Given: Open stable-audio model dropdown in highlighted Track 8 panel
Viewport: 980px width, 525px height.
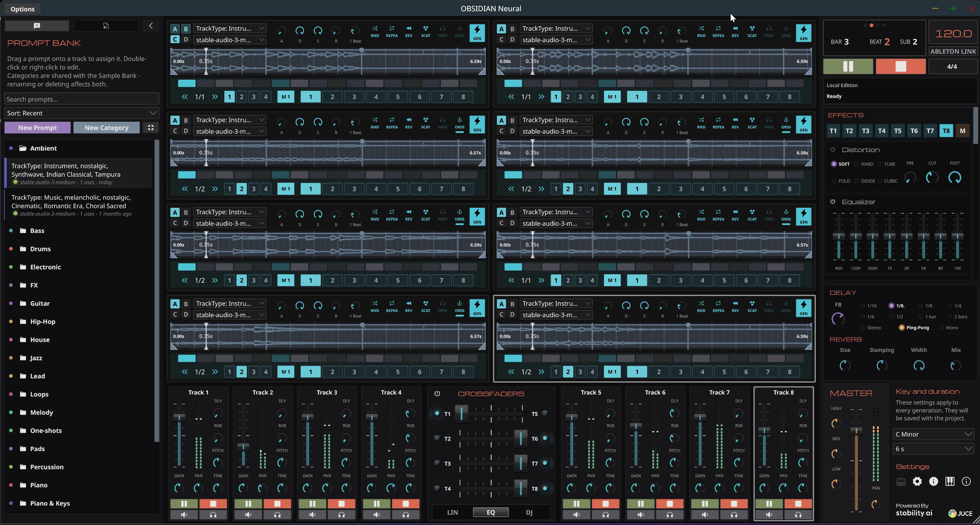Looking at the screenshot, I should click(x=556, y=314).
